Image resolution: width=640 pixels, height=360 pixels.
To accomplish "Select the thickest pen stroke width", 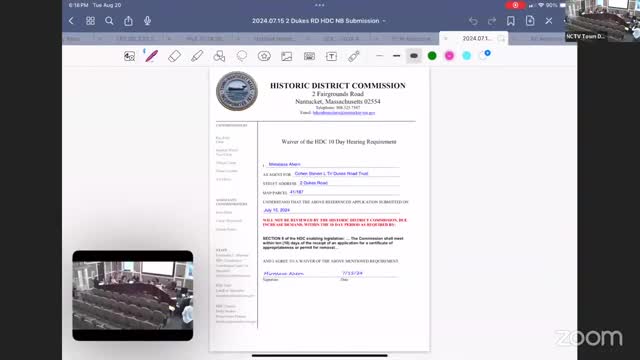I will tap(414, 56).
